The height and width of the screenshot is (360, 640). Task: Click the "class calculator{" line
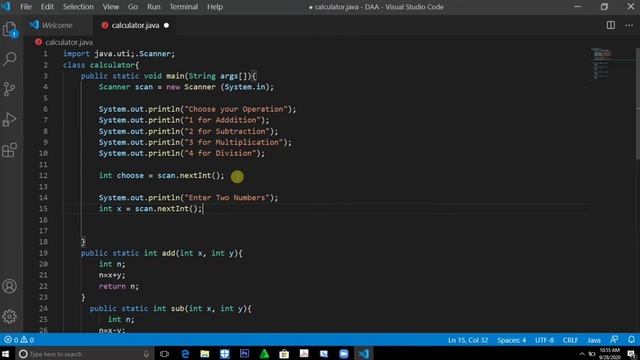(x=101, y=65)
